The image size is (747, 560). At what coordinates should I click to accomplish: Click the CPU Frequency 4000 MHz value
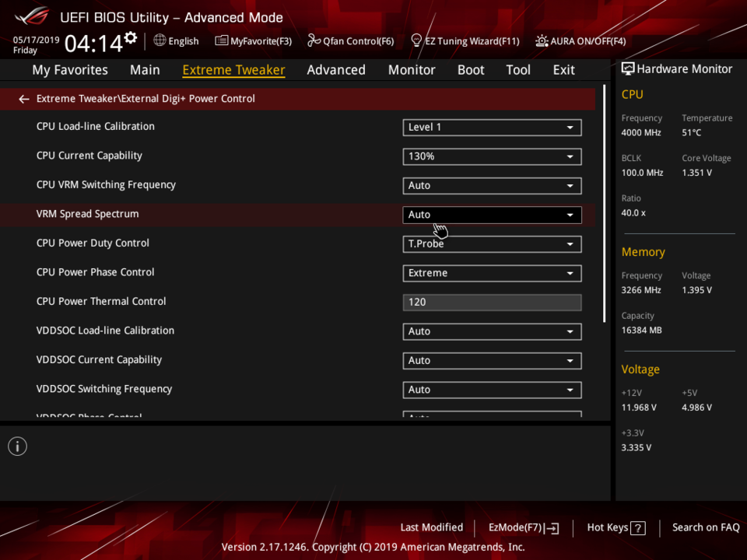pyautogui.click(x=640, y=133)
